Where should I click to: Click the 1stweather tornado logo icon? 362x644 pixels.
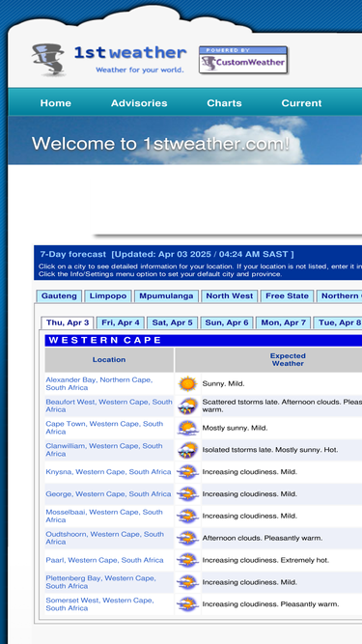[x=48, y=60]
